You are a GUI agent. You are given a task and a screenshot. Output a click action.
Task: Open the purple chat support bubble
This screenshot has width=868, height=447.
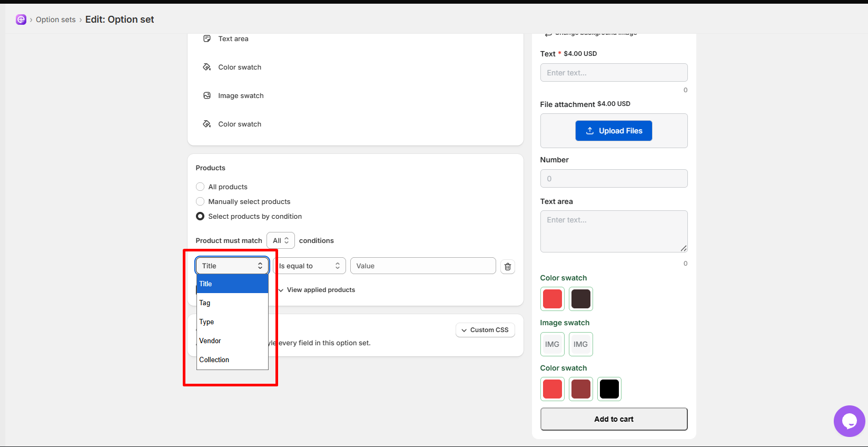(x=849, y=421)
